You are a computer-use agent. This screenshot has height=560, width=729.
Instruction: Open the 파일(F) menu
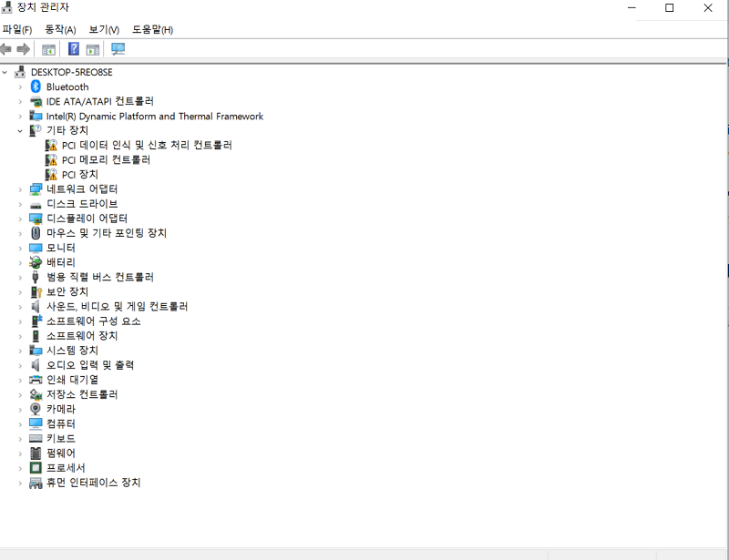18,29
